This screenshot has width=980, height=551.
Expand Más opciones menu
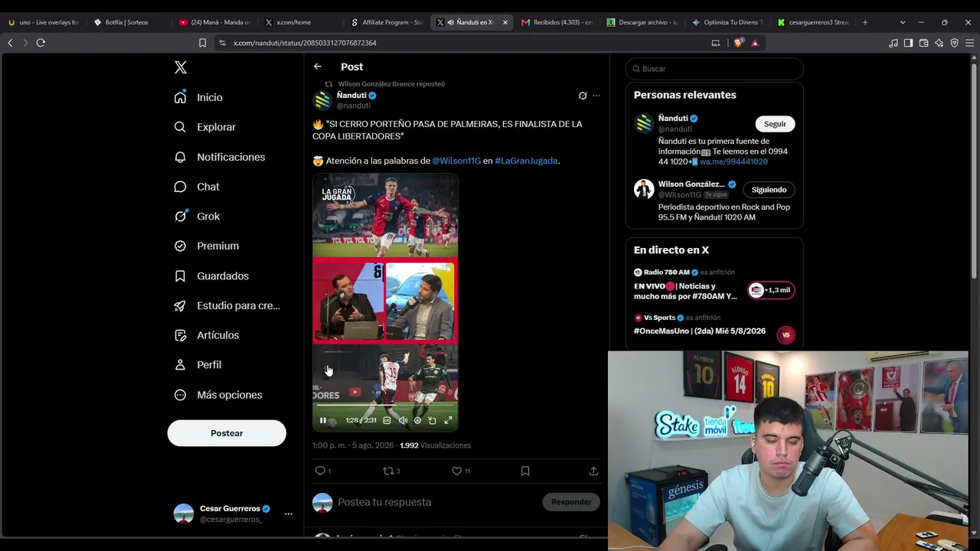[218, 395]
